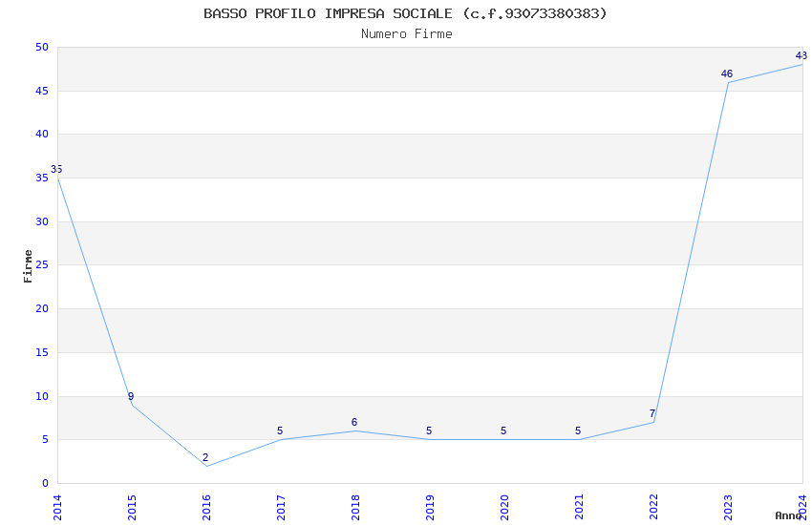Image resolution: width=812 pixels, height=525 pixels.
Task: Click the Firme y-axis label
Action: 28,266
